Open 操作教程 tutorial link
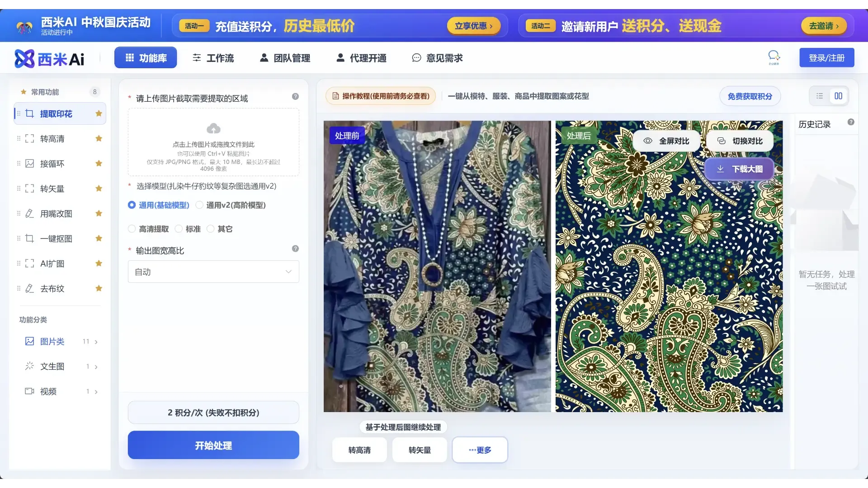 (x=381, y=96)
